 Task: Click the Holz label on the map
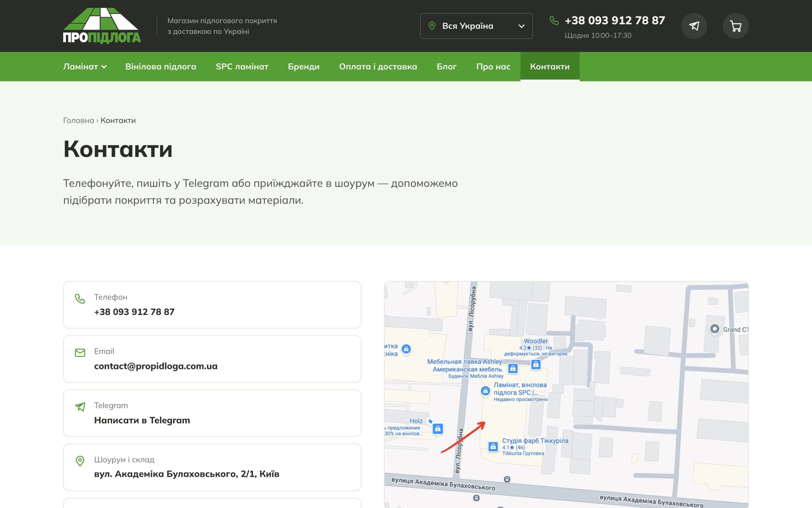(416, 421)
